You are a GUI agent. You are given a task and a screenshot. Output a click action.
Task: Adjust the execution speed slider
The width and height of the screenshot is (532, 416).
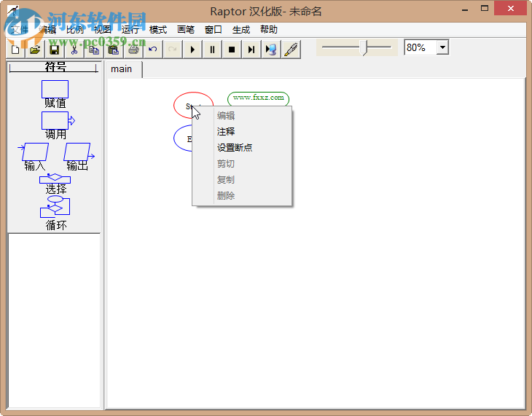(x=364, y=47)
